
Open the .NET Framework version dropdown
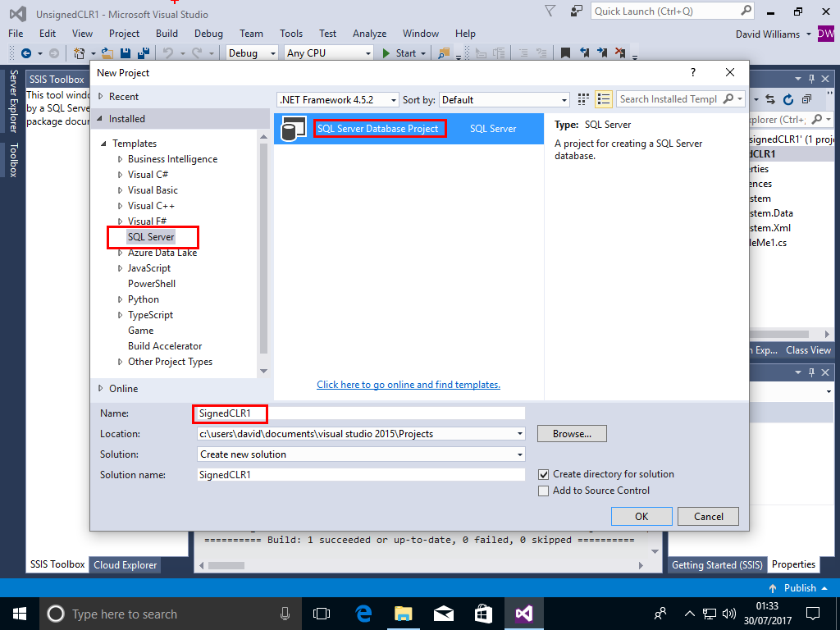click(338, 100)
